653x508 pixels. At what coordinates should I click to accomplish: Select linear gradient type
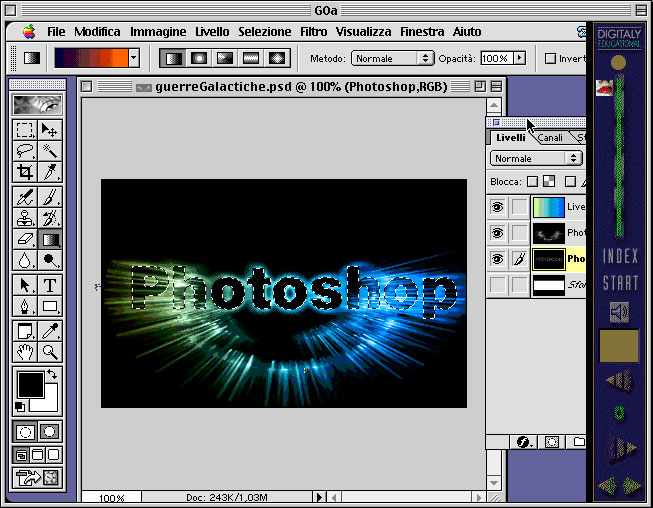click(173, 58)
